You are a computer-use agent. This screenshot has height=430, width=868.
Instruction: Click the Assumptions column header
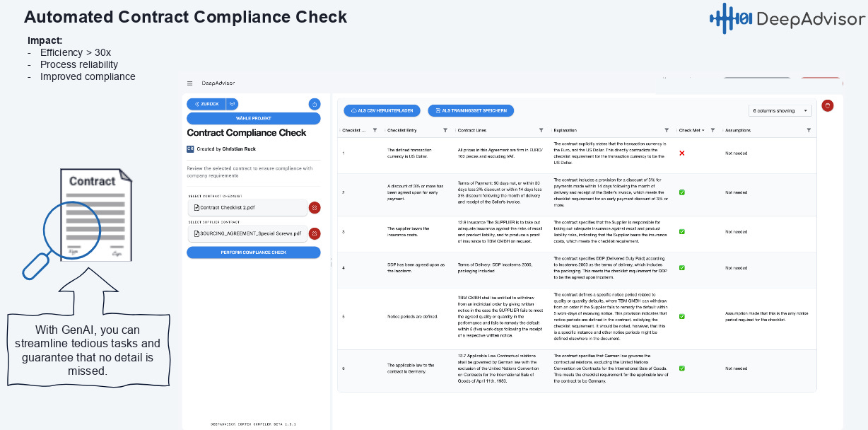click(x=738, y=130)
